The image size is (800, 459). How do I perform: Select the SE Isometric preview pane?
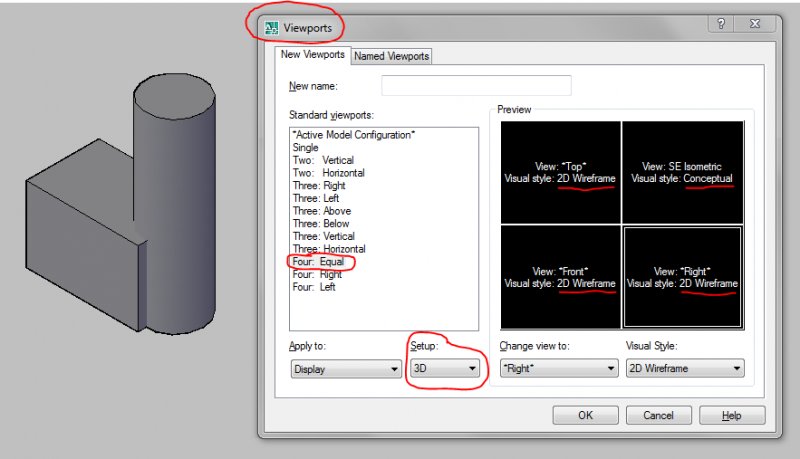(x=682, y=172)
